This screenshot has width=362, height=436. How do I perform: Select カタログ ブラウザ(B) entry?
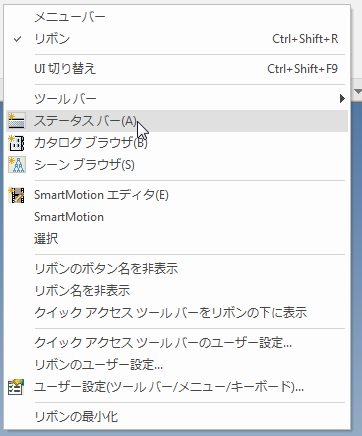177,143
